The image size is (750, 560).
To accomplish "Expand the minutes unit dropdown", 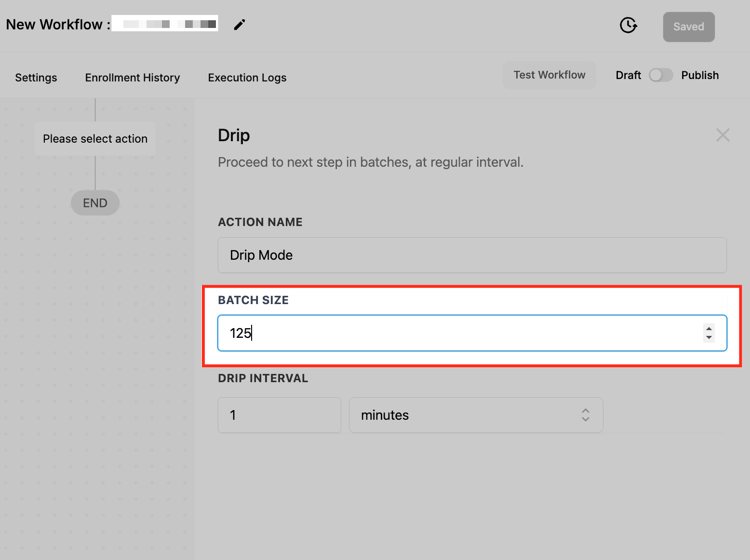I will pyautogui.click(x=476, y=415).
